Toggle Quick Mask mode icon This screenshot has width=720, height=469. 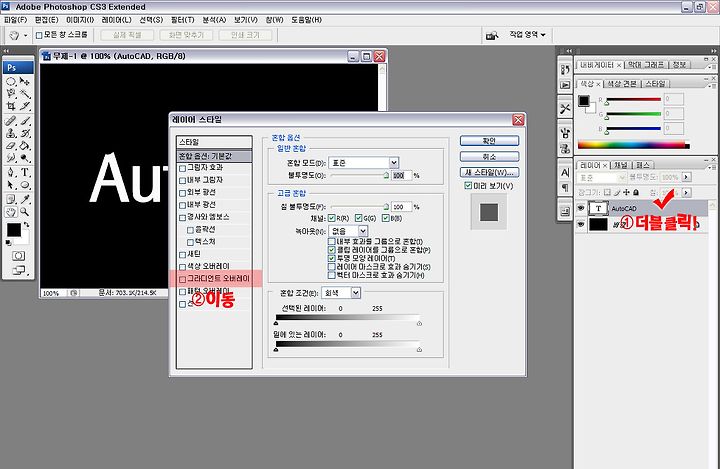pos(18,256)
